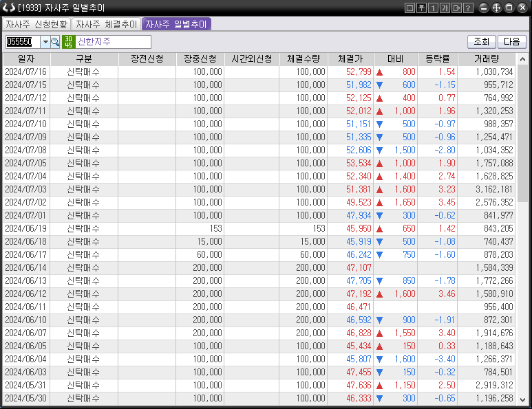Select the date 2024/07/16 cell
This screenshot has height=409, width=532.
coord(26,72)
